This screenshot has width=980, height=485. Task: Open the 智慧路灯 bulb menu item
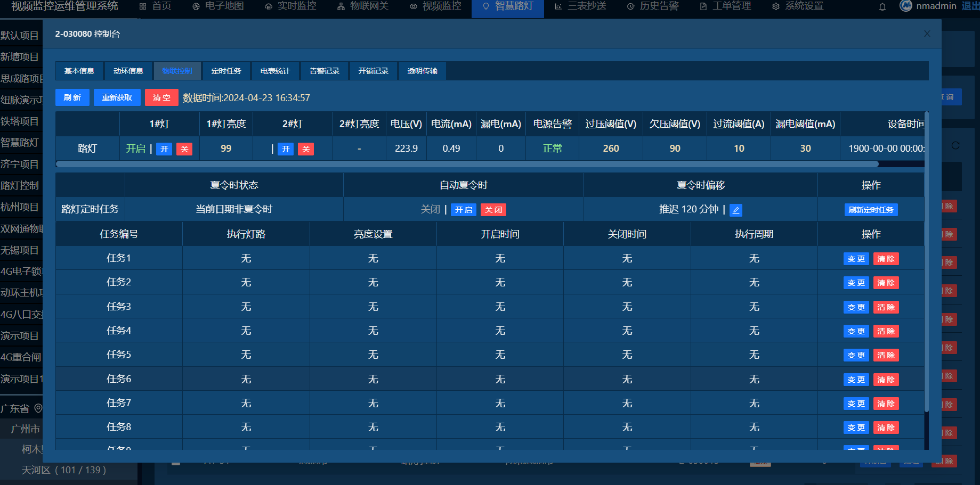[507, 6]
